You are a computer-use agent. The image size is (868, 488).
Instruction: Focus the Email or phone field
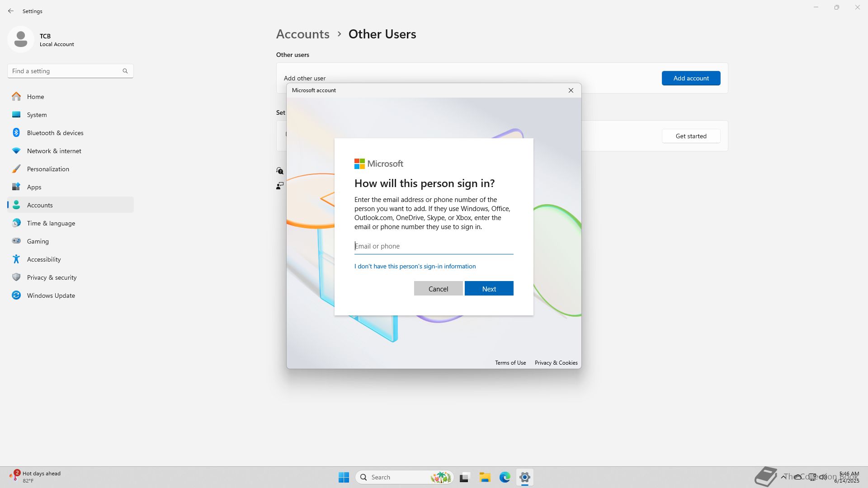click(x=433, y=246)
